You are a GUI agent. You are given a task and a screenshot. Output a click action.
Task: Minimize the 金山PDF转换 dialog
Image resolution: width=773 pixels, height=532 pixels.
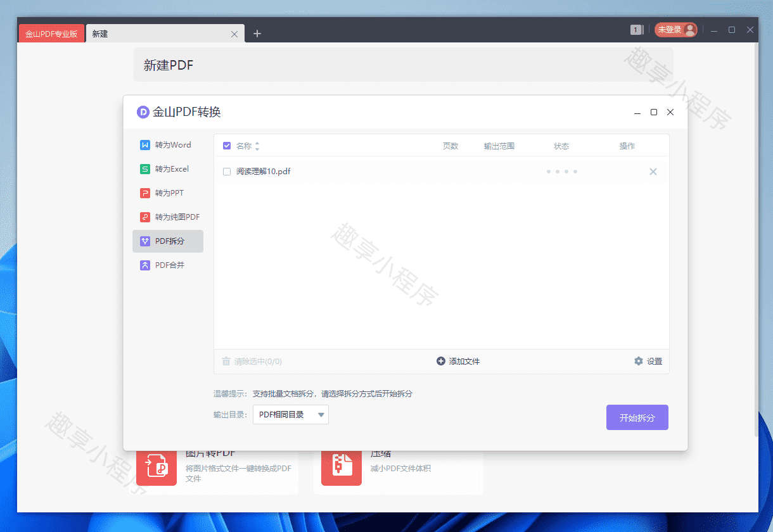tap(637, 112)
